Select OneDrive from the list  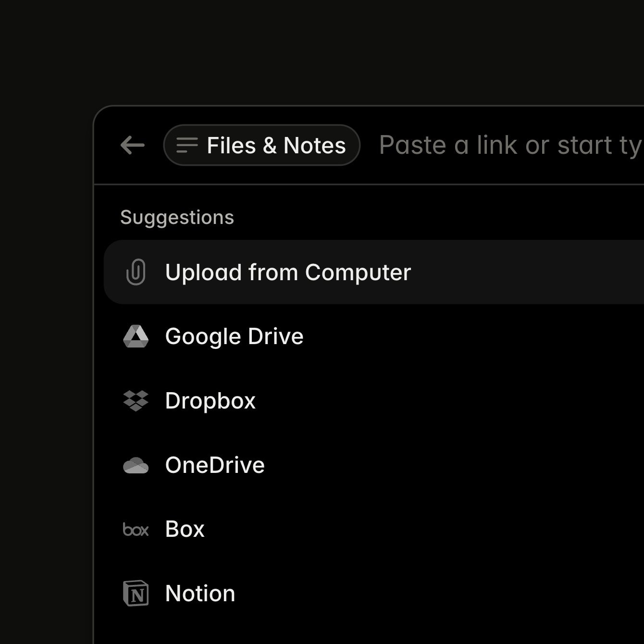pyautogui.click(x=374, y=465)
